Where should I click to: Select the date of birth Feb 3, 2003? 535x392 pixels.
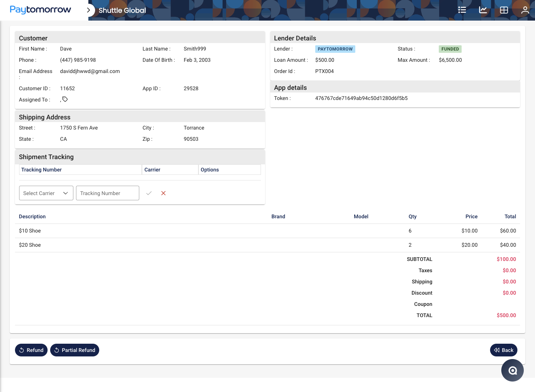[197, 60]
